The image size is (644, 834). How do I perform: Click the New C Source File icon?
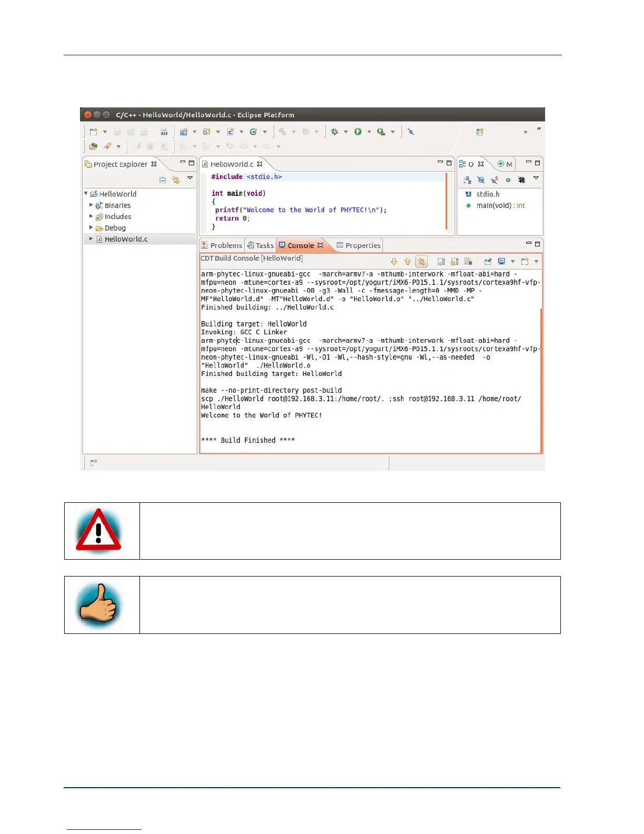pyautogui.click(x=230, y=132)
